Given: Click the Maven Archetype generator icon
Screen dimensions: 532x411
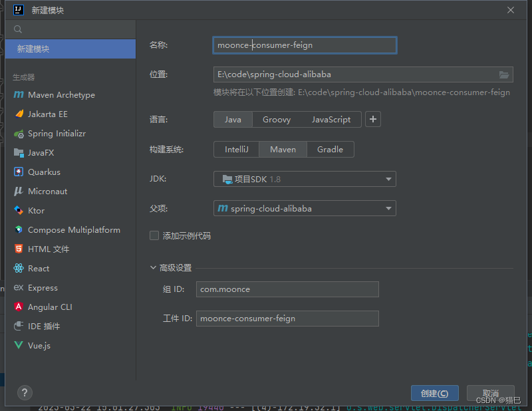Looking at the screenshot, I should coord(19,94).
